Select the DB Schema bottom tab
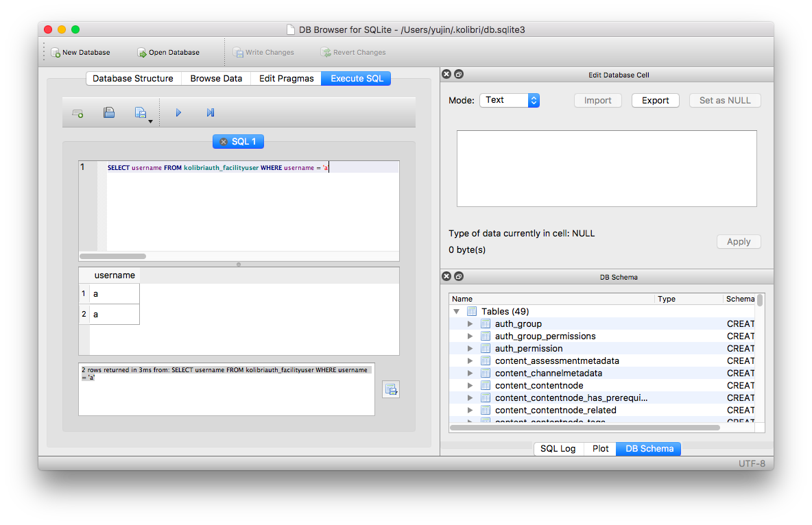This screenshot has width=812, height=525. pos(649,449)
